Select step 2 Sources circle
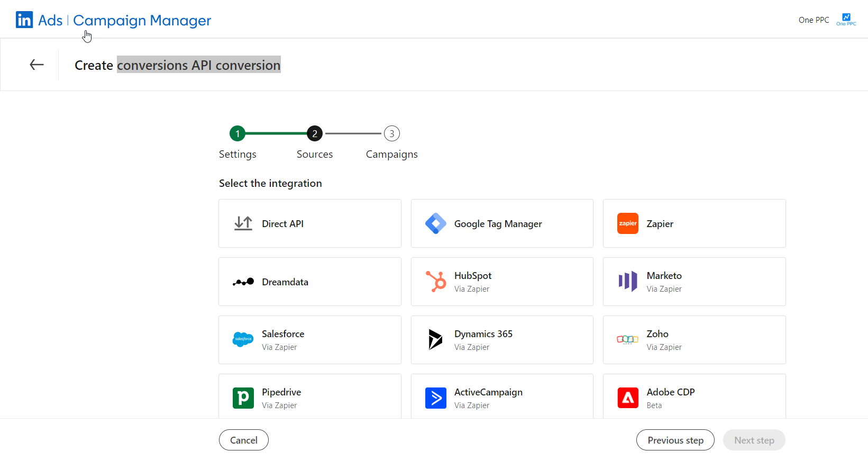This screenshot has width=868, height=460. 315,133
